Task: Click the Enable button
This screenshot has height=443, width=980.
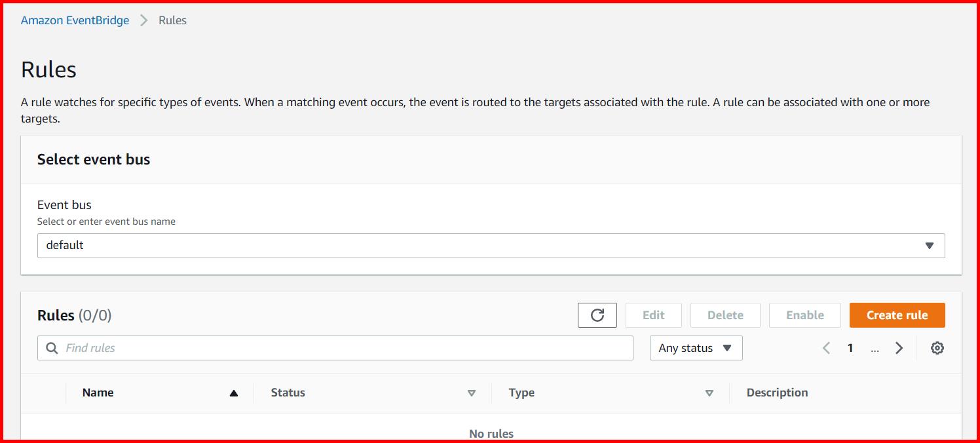Action: click(x=804, y=315)
